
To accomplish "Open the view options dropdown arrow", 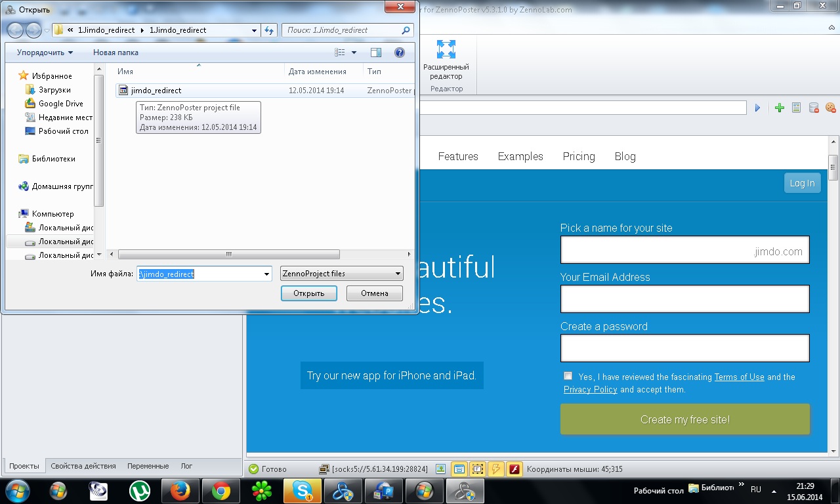I will pyautogui.click(x=354, y=52).
